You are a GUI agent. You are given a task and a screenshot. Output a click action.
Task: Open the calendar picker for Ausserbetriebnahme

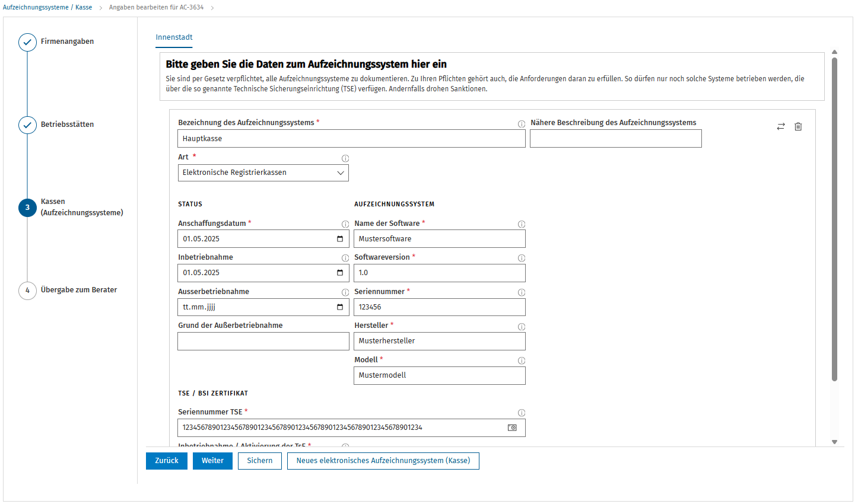point(340,307)
